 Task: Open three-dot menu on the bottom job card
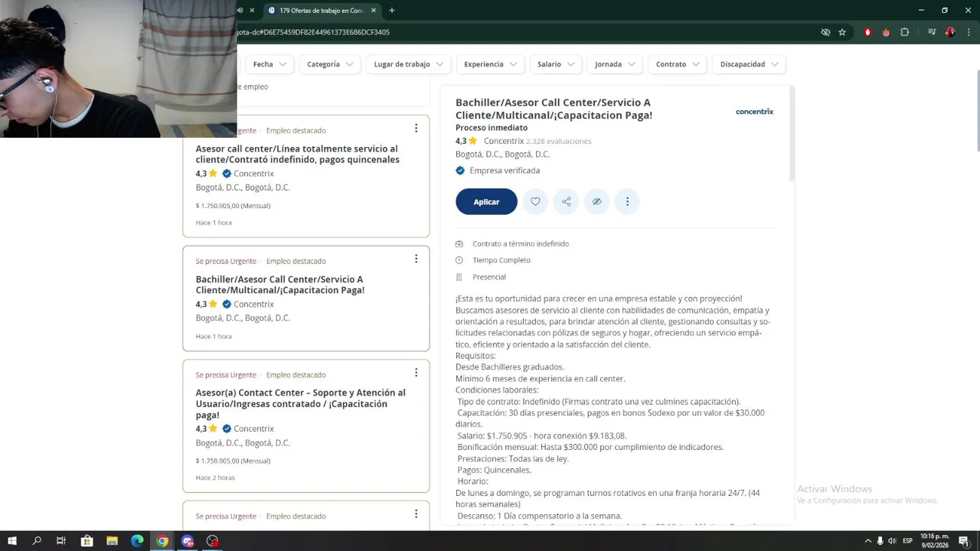[416, 514]
